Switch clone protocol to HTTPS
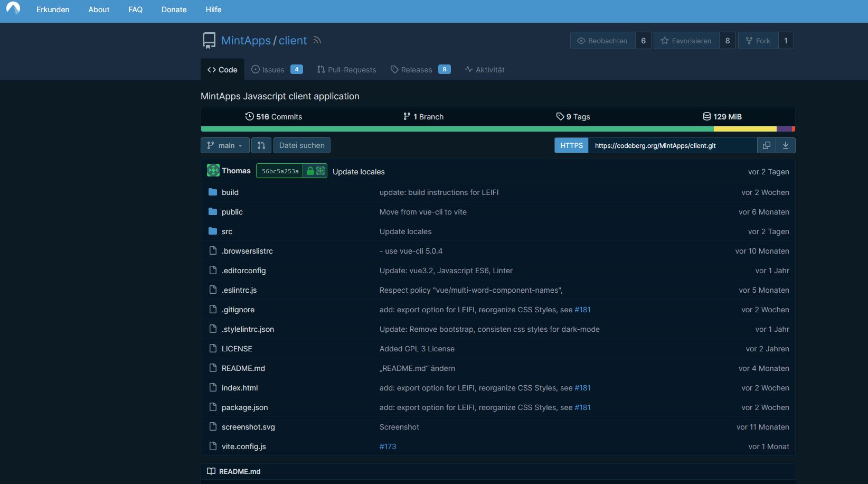Image resolution: width=868 pixels, height=484 pixels. click(571, 145)
